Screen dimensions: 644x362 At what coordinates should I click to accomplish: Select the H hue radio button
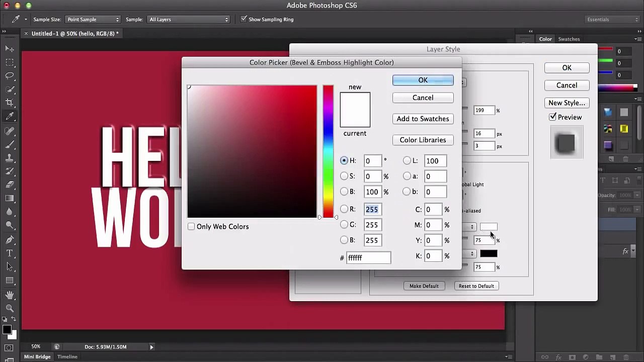pyautogui.click(x=344, y=160)
